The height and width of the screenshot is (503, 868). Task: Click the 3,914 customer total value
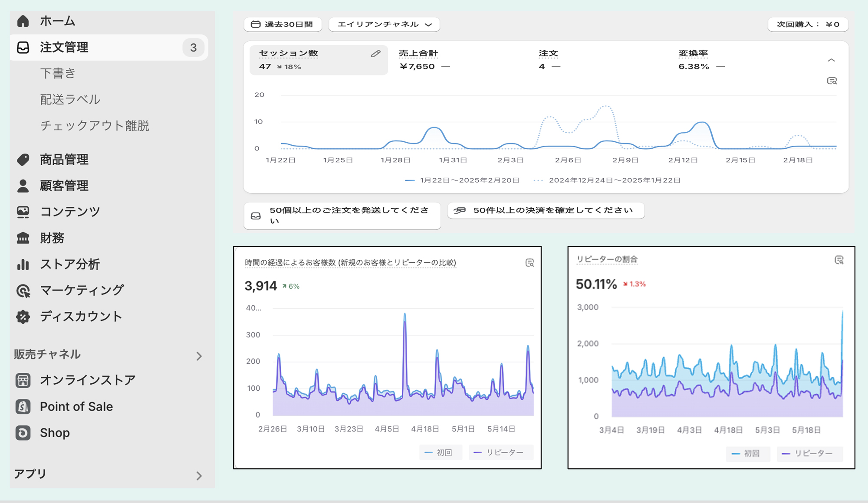click(x=260, y=286)
